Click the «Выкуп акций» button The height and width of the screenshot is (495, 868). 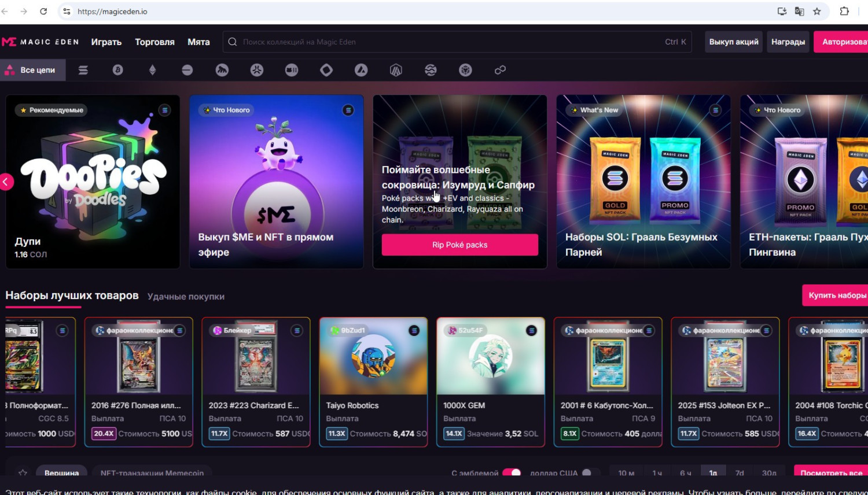tap(733, 42)
